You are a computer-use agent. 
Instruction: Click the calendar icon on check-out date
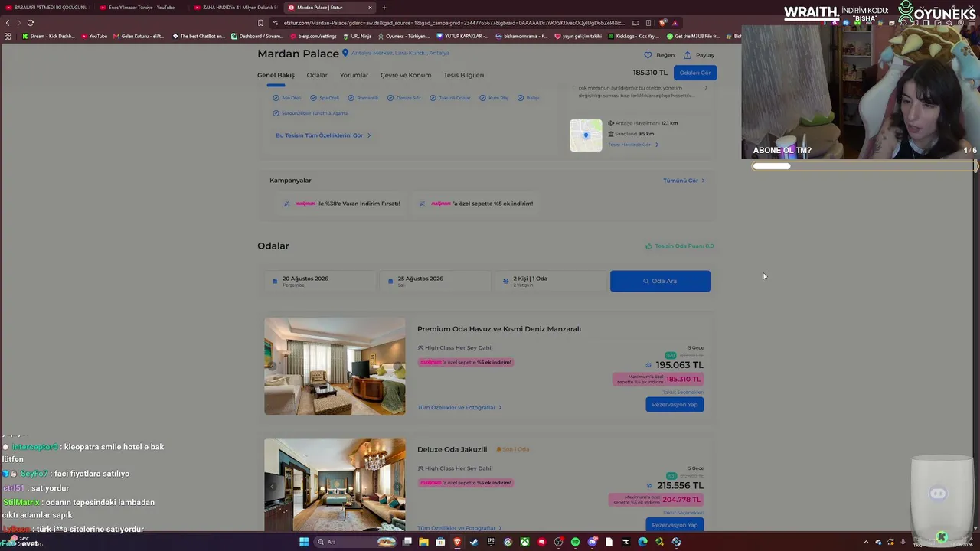click(390, 282)
